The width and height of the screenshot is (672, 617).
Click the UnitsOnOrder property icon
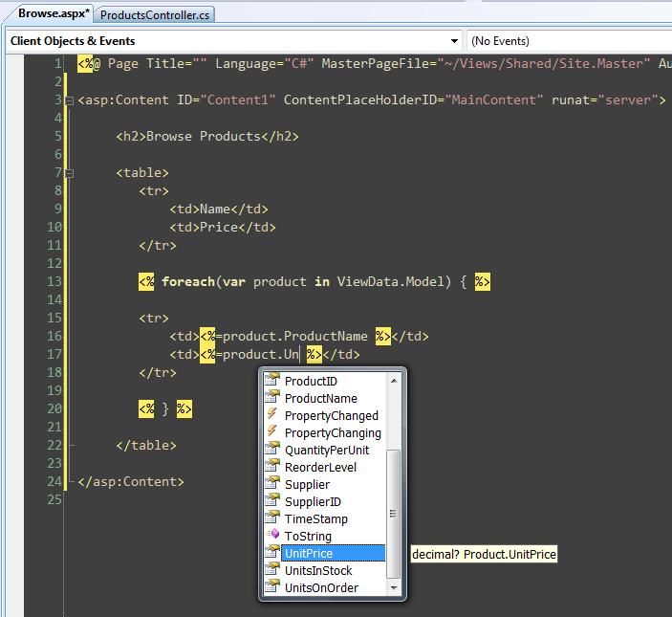coord(272,586)
